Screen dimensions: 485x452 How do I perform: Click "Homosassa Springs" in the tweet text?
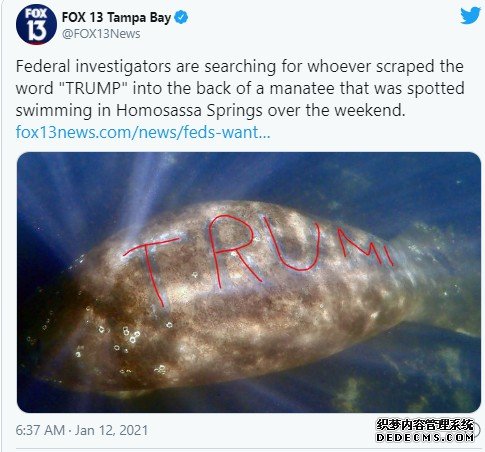pyautogui.click(x=189, y=110)
